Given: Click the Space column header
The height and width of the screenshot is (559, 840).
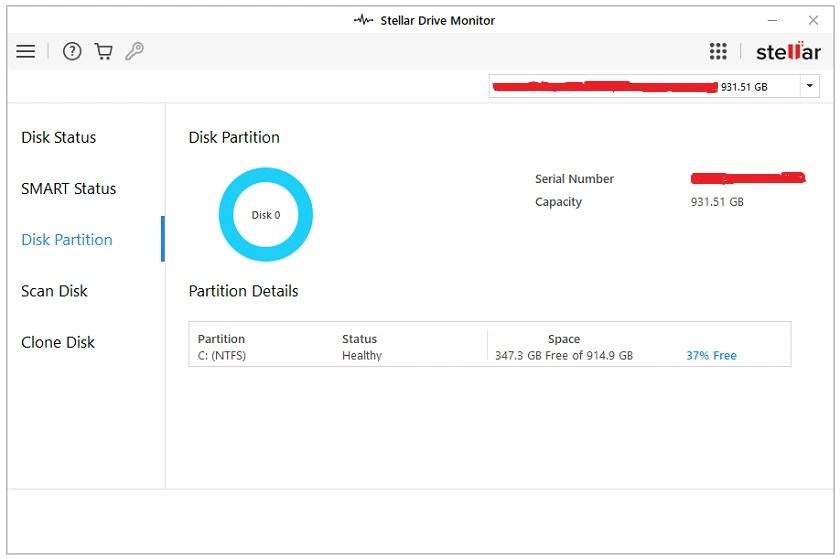Looking at the screenshot, I should point(564,339).
